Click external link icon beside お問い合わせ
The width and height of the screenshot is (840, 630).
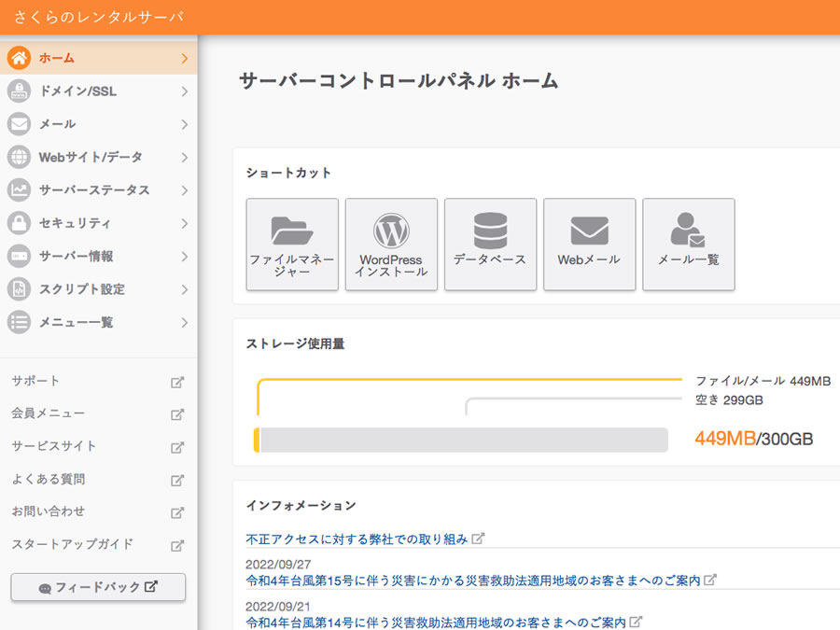pos(177,512)
